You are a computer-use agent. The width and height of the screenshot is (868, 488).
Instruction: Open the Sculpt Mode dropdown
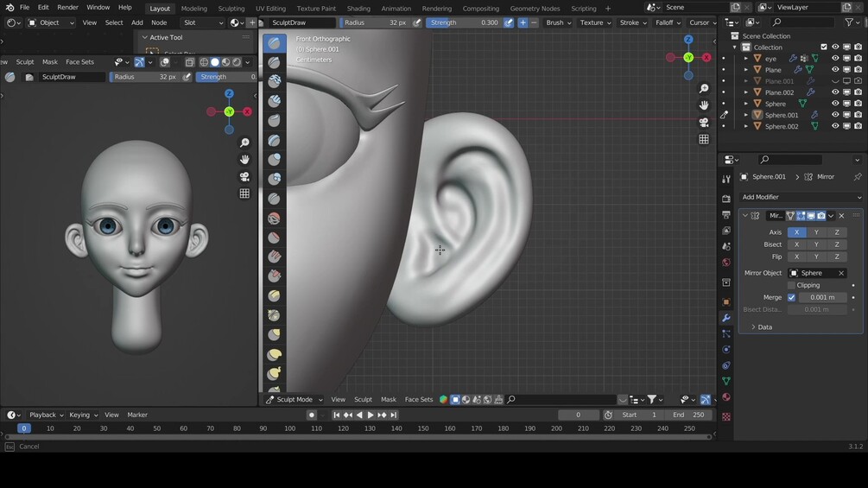click(x=294, y=400)
